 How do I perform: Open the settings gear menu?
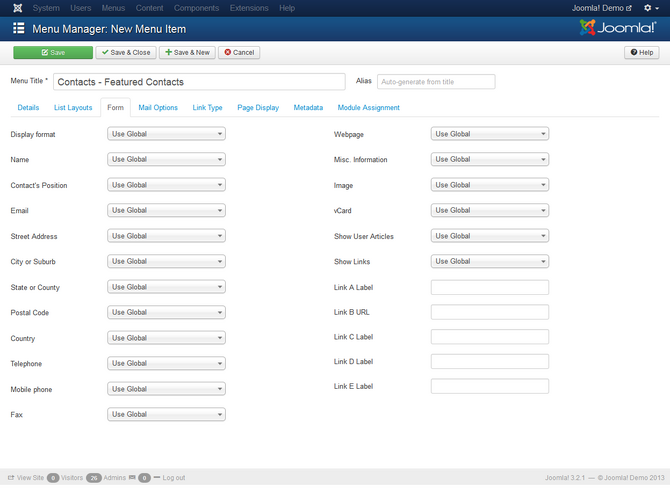click(x=650, y=8)
